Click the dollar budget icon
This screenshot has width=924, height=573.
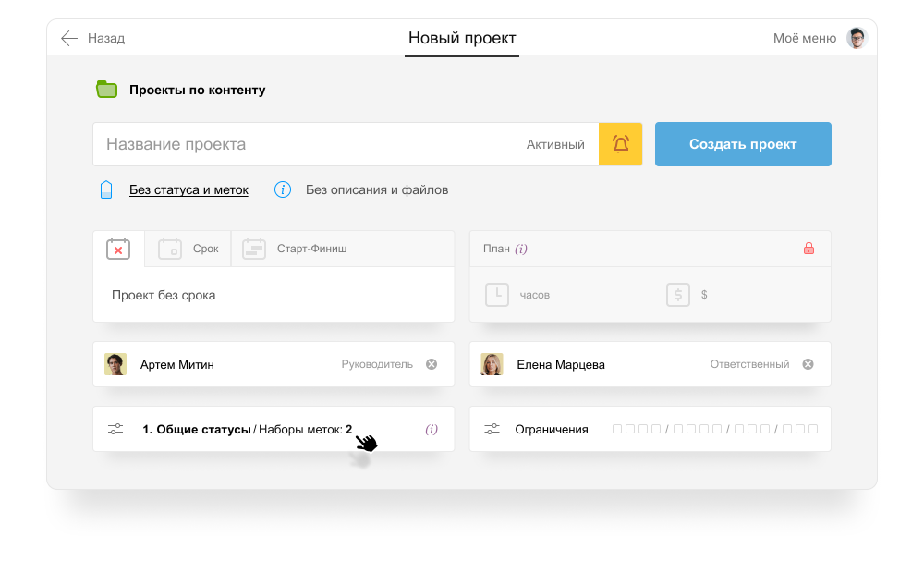tap(678, 295)
